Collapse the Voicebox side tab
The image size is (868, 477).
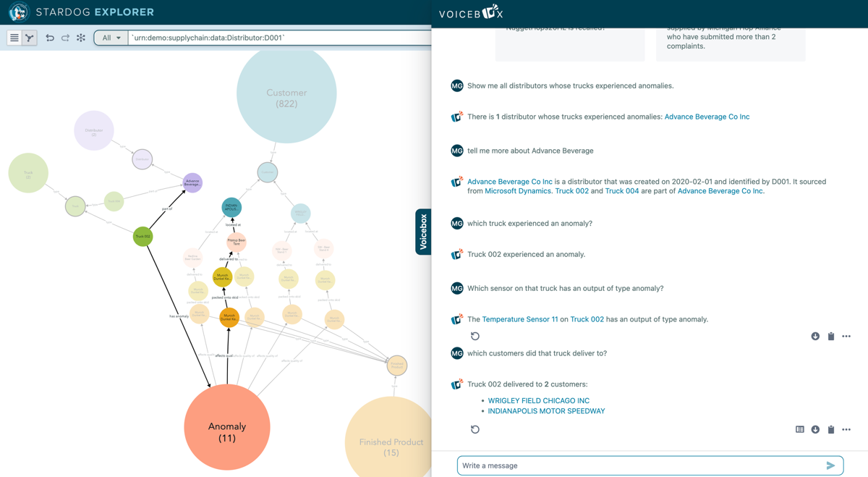(x=423, y=232)
